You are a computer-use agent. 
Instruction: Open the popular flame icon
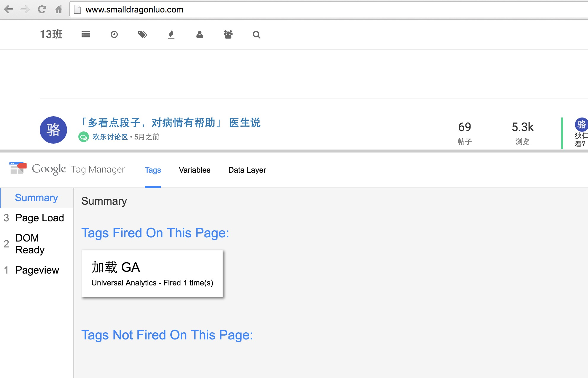[171, 34]
